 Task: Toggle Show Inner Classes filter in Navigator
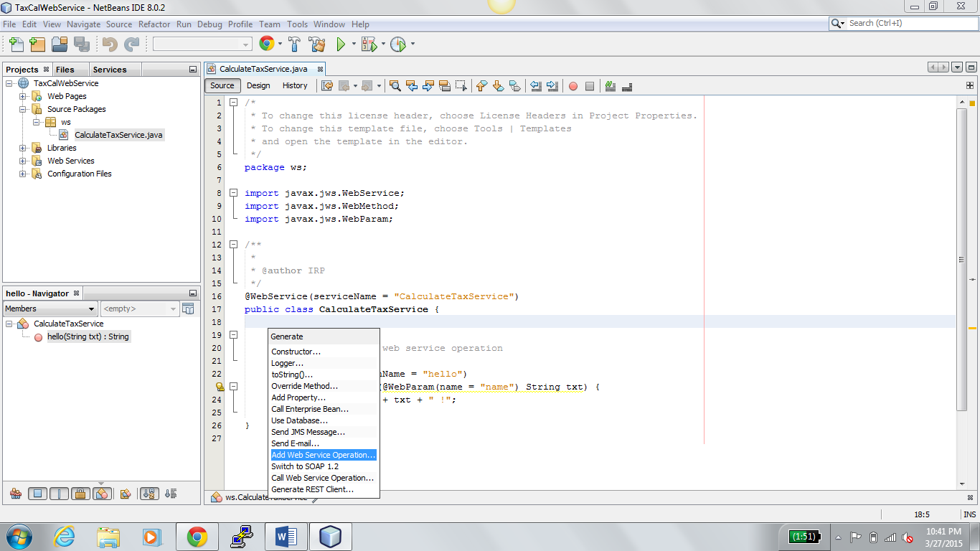(102, 494)
